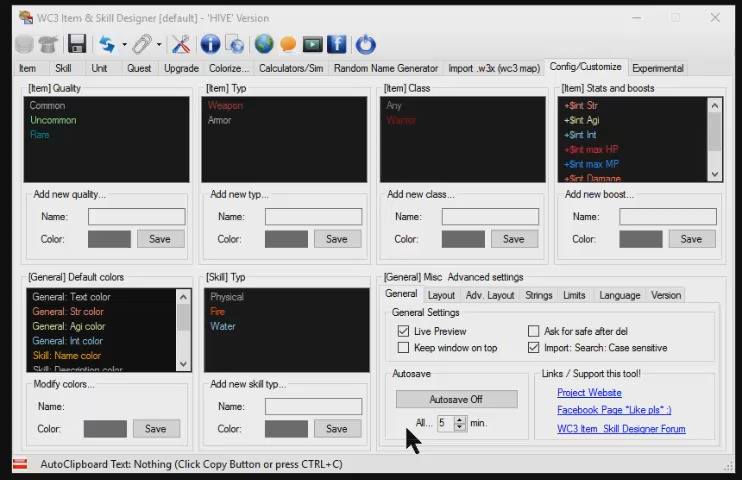Open the Layout settings tab
The height and width of the screenshot is (480, 742).
point(441,295)
